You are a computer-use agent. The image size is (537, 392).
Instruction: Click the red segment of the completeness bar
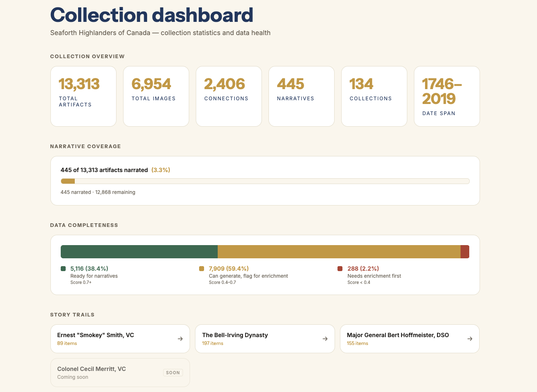click(x=465, y=252)
